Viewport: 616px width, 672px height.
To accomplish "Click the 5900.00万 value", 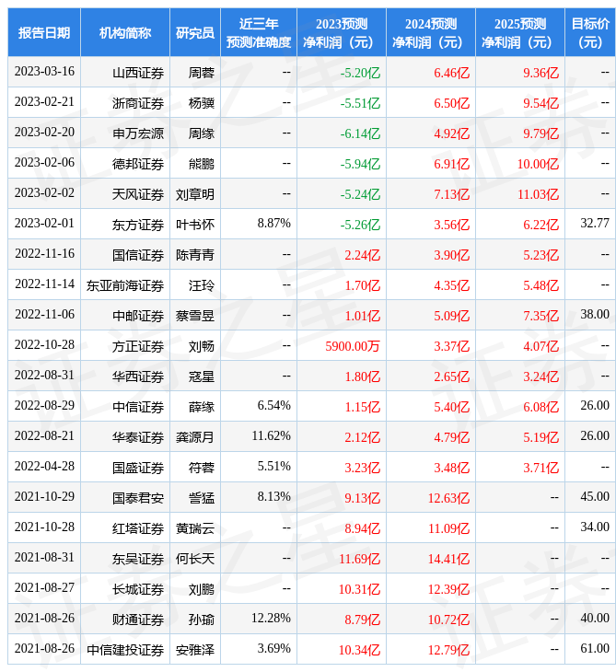I will click(353, 347).
